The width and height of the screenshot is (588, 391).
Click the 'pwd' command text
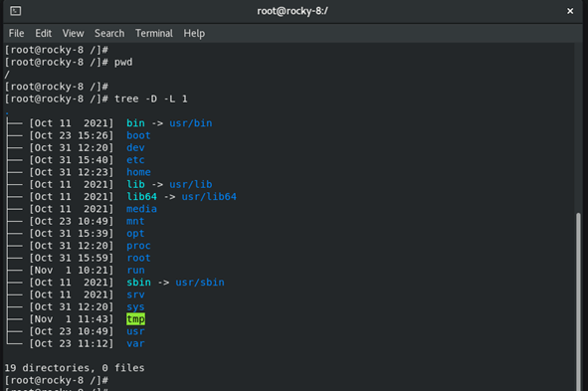(123, 63)
